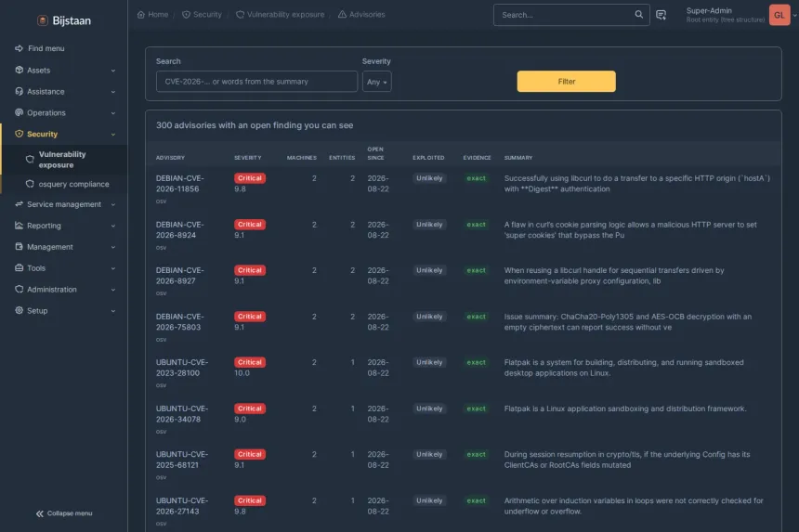
Task: Expand the Assistance menu chevron
Action: pyautogui.click(x=113, y=92)
